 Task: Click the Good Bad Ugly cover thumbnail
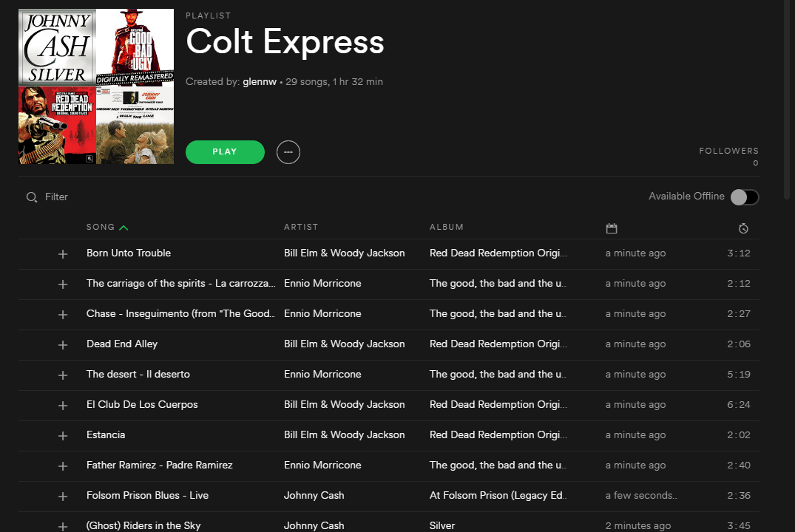click(135, 47)
